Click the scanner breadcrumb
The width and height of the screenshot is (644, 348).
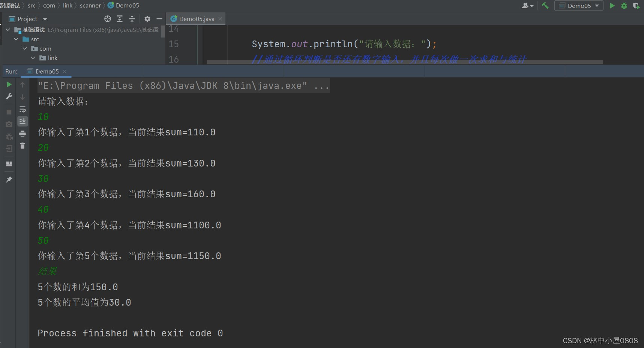point(90,6)
